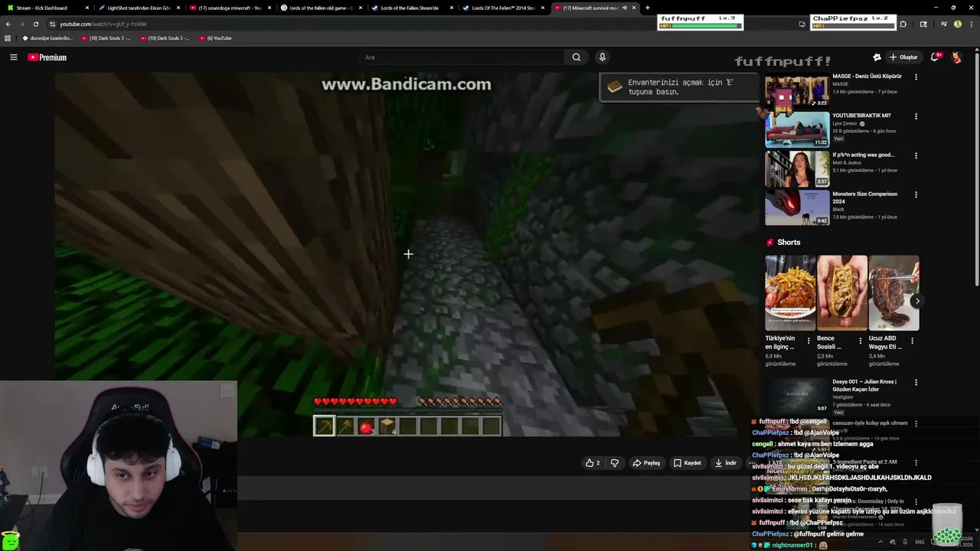Image resolution: width=980 pixels, height=551 pixels.
Task: Open options for YOUTUBE'BIRAKTIK MI? video
Action: (916, 116)
